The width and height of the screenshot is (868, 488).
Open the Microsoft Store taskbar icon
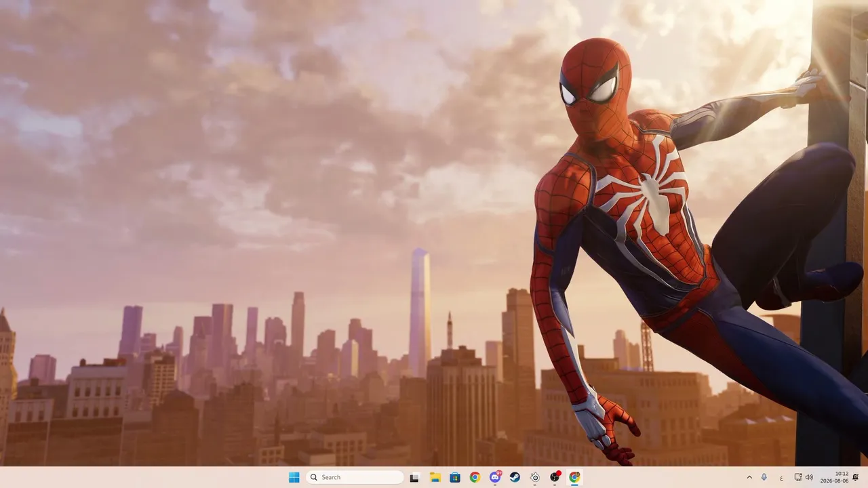[455, 477]
